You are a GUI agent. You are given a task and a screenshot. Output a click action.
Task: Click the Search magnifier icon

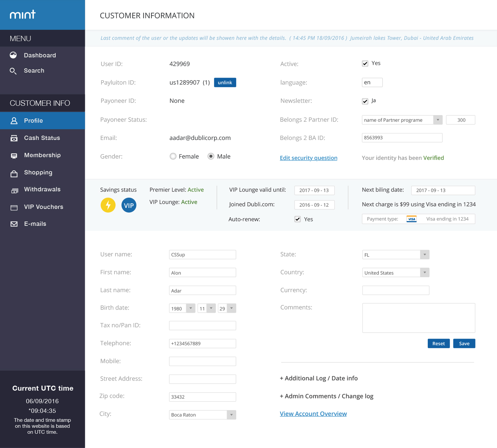pyautogui.click(x=13, y=71)
